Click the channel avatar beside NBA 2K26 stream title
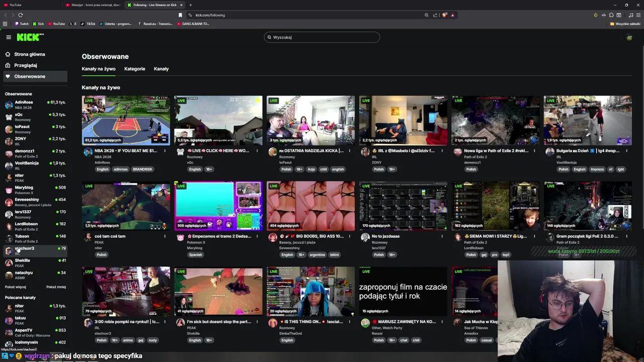Image resolution: width=644 pixels, height=362 pixels. 88,151
